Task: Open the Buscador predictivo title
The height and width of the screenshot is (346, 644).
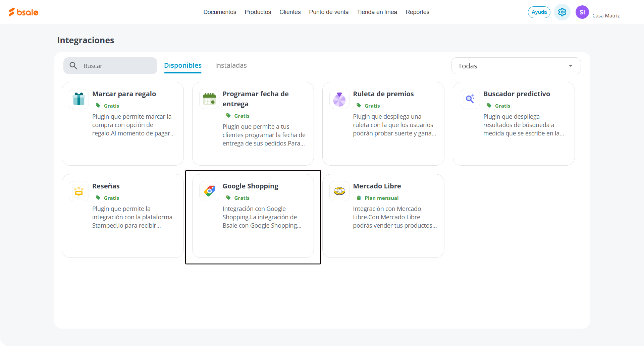Action: [x=517, y=94]
